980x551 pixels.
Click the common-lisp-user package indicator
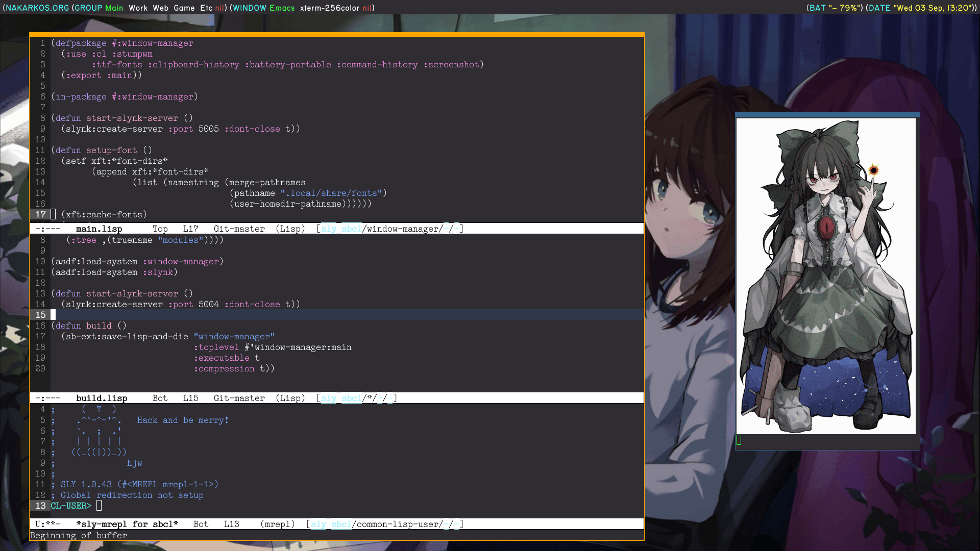click(399, 524)
